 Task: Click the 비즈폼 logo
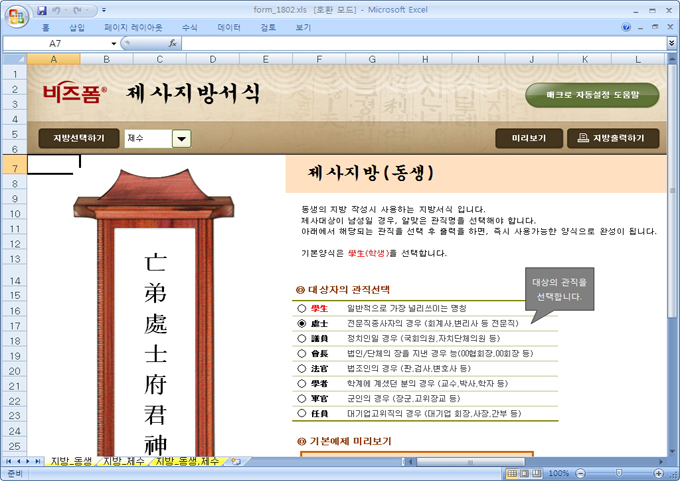point(75,92)
